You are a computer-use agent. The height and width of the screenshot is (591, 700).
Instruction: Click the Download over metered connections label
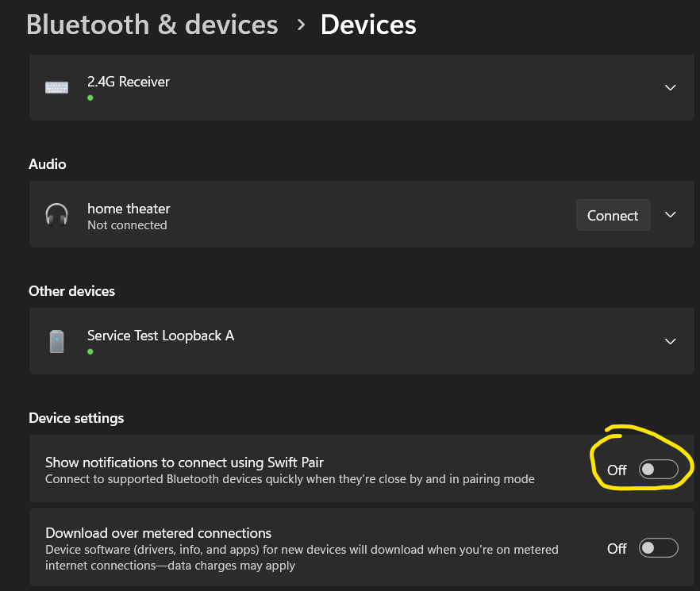pos(159,533)
